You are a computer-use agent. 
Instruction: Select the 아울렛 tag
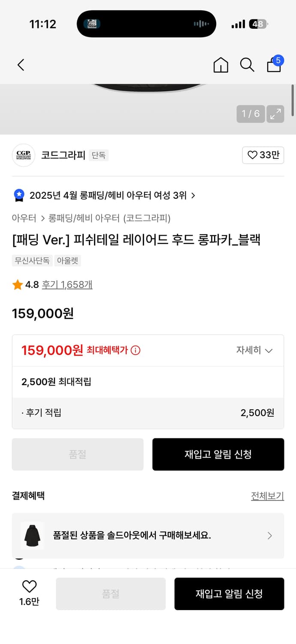(67, 261)
